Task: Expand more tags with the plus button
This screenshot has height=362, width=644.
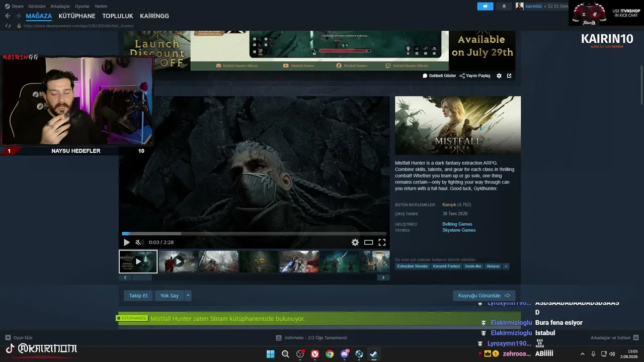Action: [506, 266]
